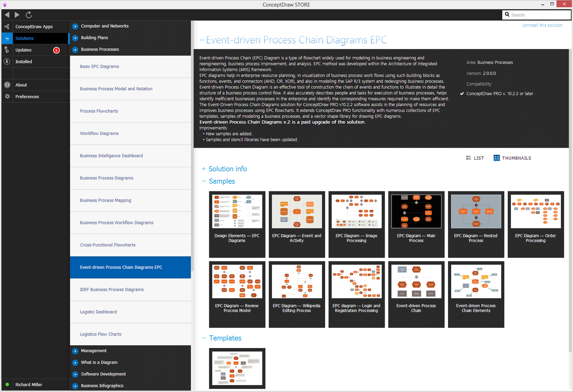Open EPC Diagram — Order Processing sample
573x392 pixels.
coord(536,224)
